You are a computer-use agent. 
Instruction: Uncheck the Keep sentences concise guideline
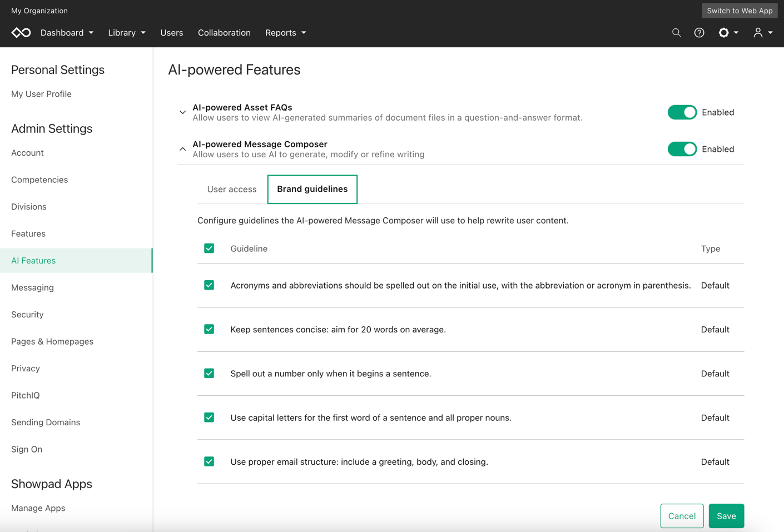click(209, 329)
